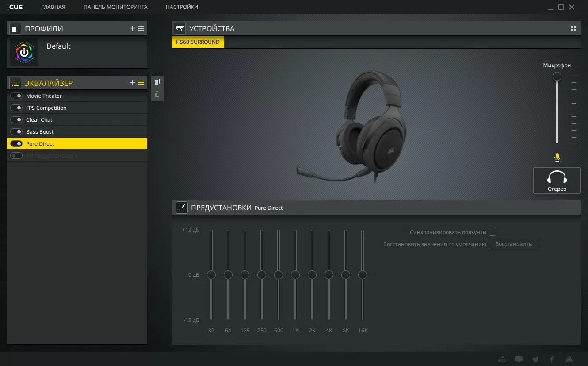Toggle the disabled EQ preset 6 switch
The image size is (588, 366).
tap(16, 156)
